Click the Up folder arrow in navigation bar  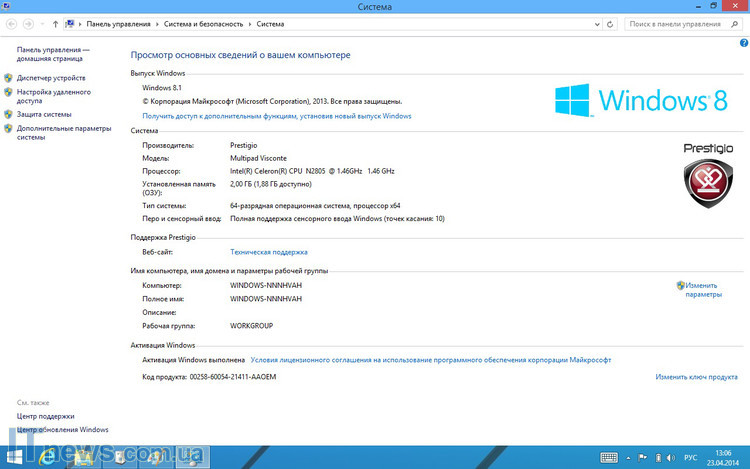(x=54, y=23)
